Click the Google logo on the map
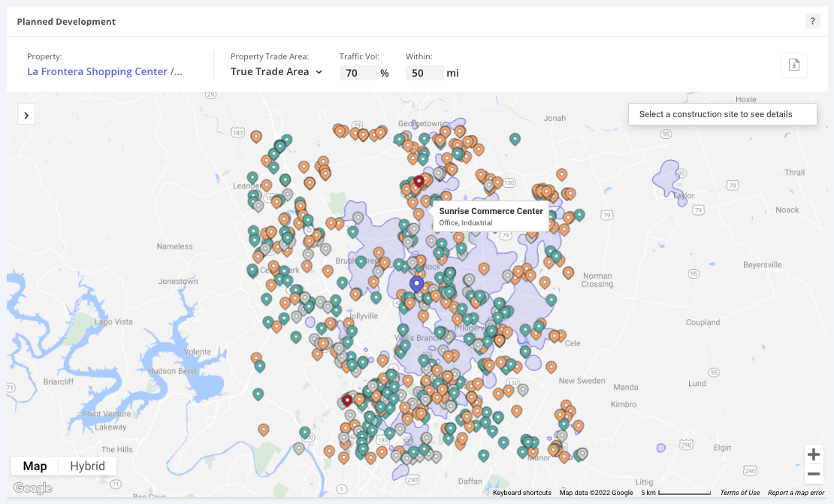 coord(32,488)
